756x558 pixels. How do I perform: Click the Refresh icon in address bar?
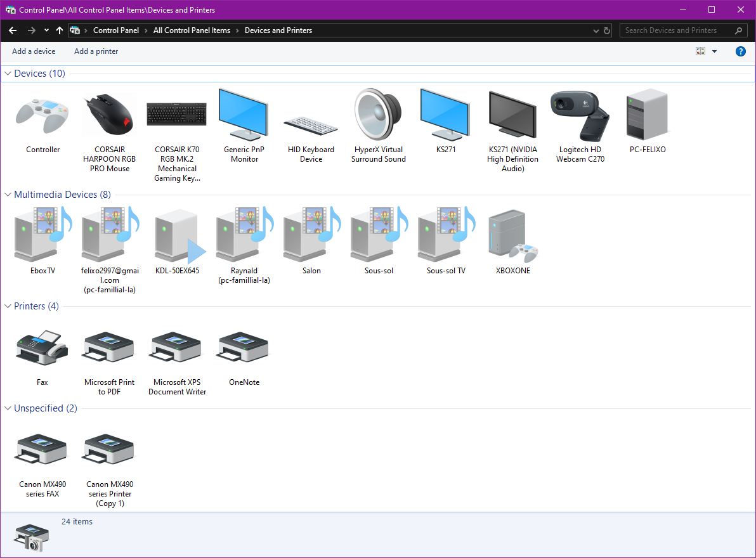(x=607, y=30)
